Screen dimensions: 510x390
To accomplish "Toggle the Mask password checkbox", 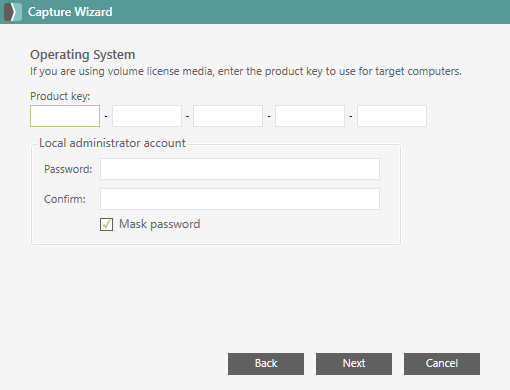I will click(x=106, y=224).
